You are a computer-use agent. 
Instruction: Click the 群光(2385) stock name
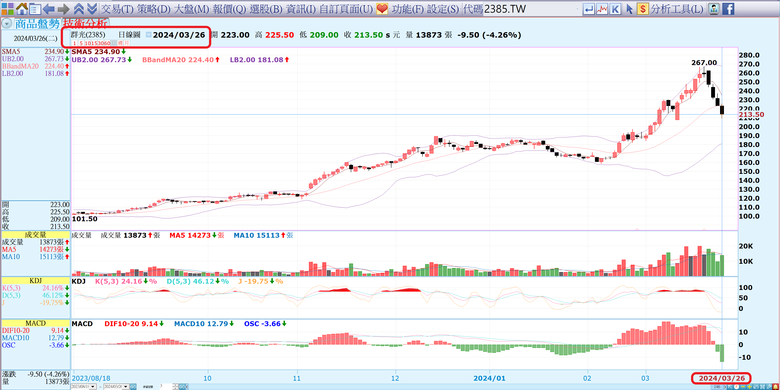tap(88, 35)
